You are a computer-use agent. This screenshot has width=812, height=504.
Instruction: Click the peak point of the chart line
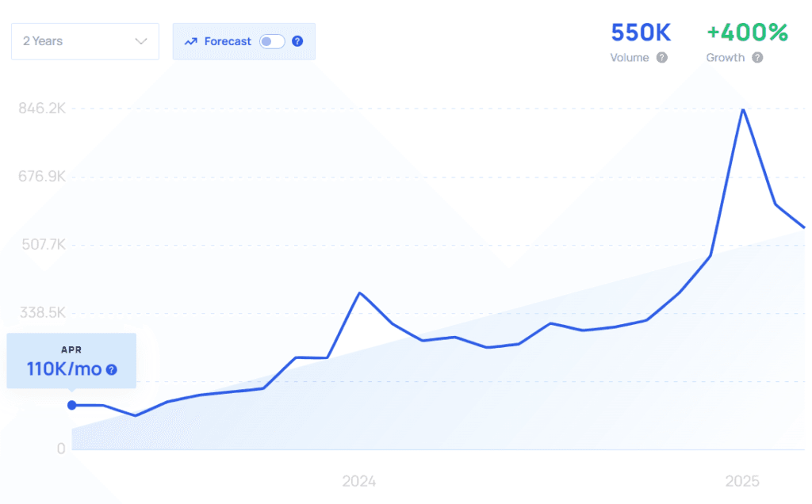[742, 109]
